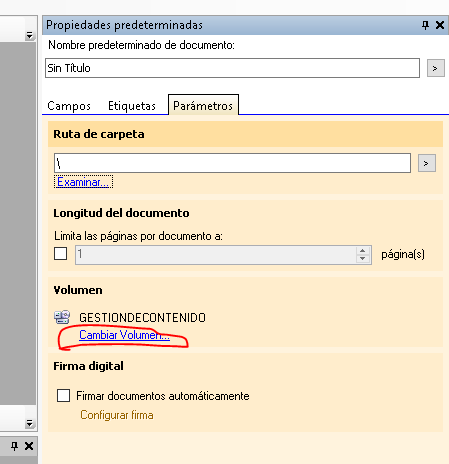
Task: Pin the bottom-left docked panel
Action: 14,446
